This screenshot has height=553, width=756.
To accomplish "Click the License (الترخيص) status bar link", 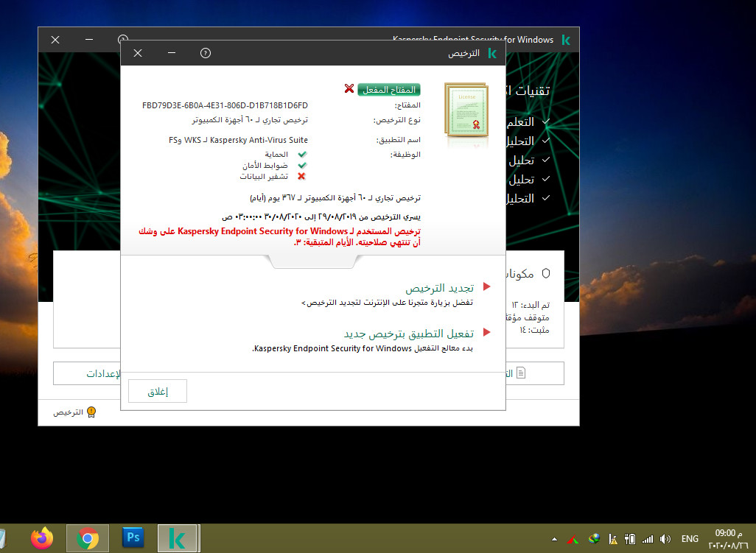I will [68, 412].
